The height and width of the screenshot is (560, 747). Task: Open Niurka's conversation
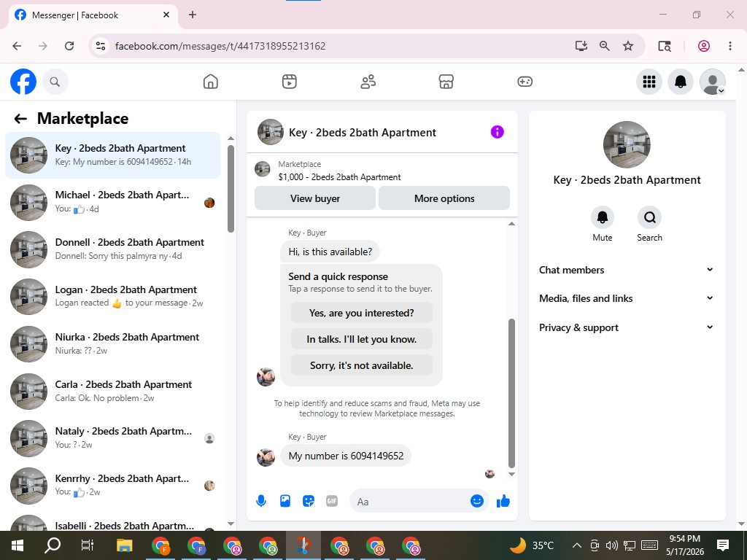113,344
